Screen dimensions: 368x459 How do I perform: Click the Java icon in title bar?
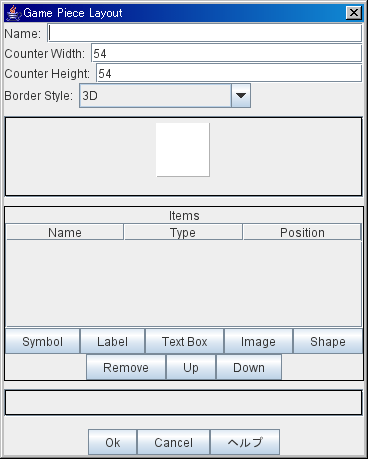(x=14, y=13)
